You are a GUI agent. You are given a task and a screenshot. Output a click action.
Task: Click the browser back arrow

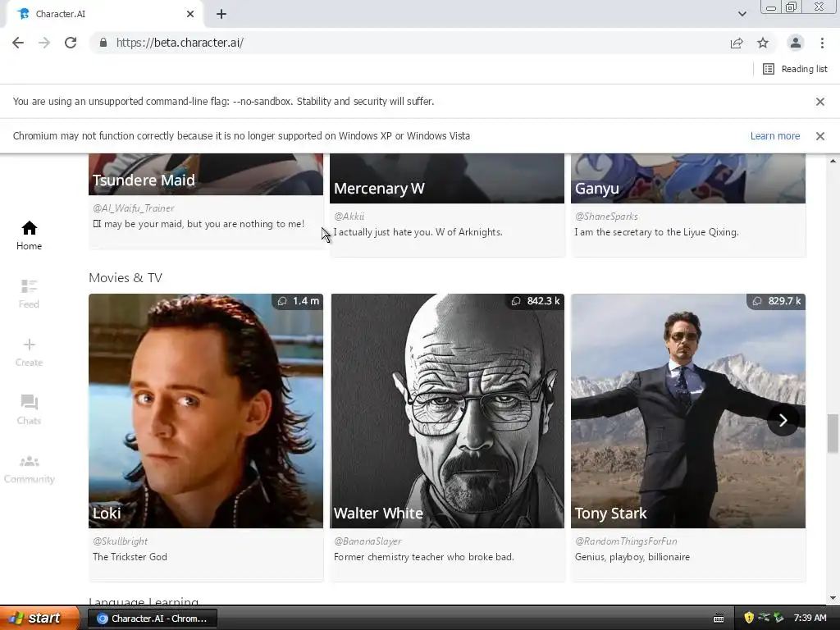(x=18, y=43)
